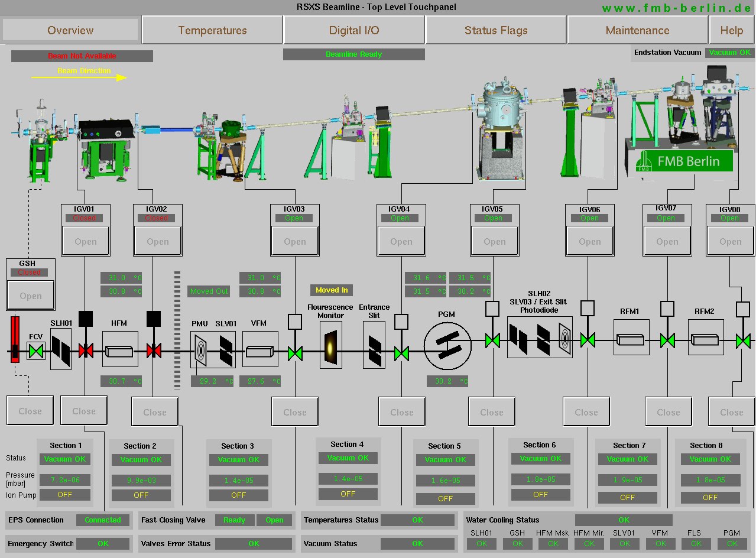Open the Status Flags tab
The height and width of the screenshot is (558, 756).
point(495,30)
